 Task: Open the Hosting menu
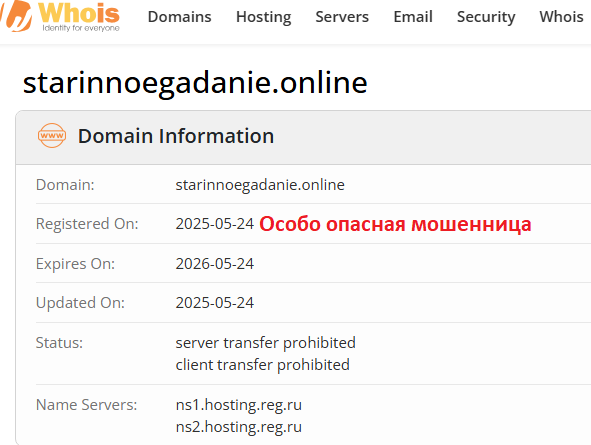tap(263, 17)
